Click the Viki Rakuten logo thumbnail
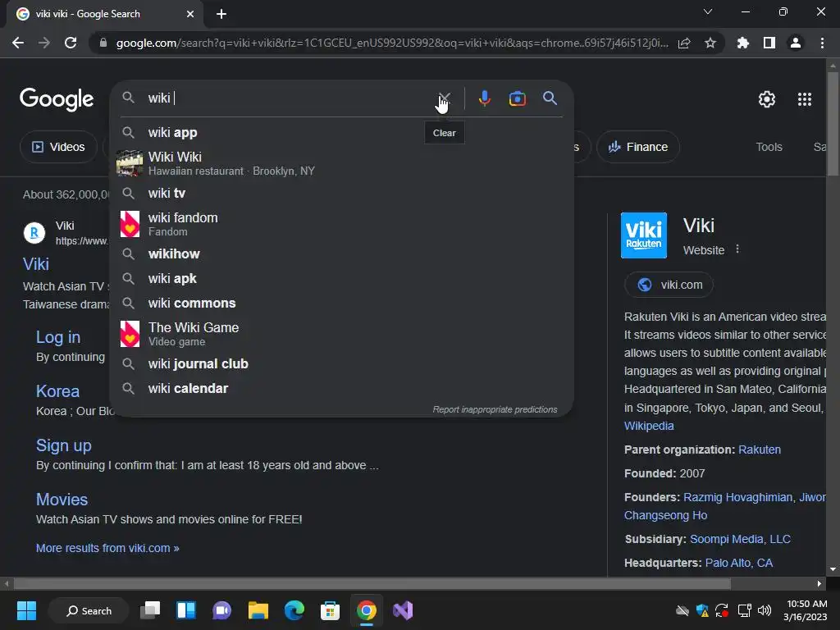The height and width of the screenshot is (630, 840). [643, 235]
